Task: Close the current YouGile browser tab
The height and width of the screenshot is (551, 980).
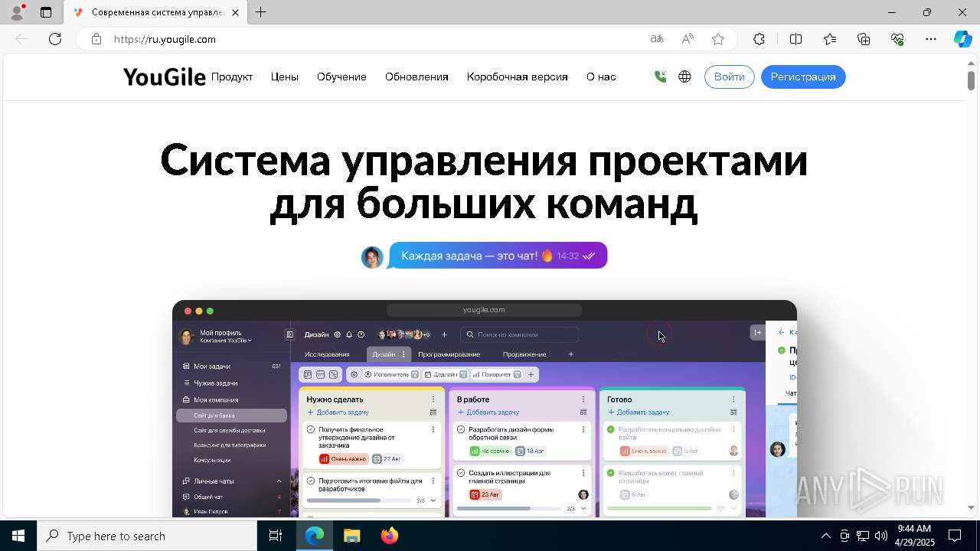Action: (235, 12)
